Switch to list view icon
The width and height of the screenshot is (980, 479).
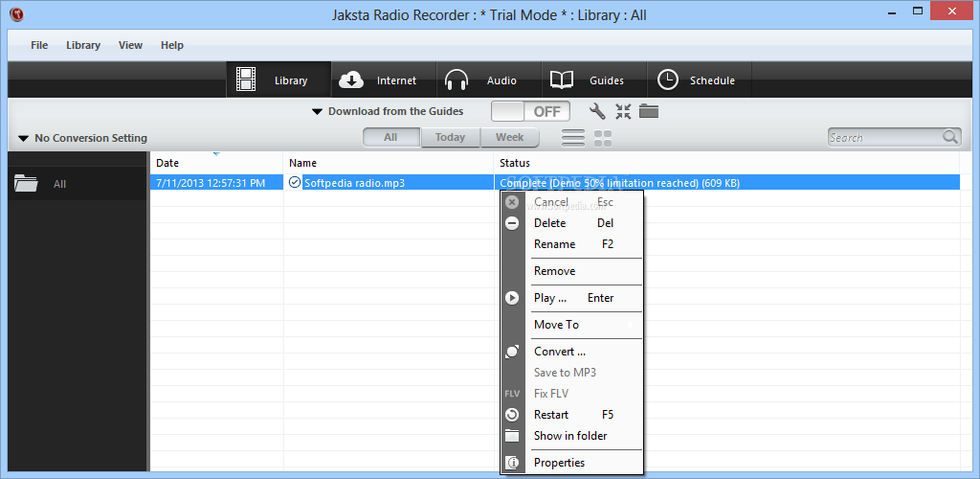pyautogui.click(x=573, y=138)
